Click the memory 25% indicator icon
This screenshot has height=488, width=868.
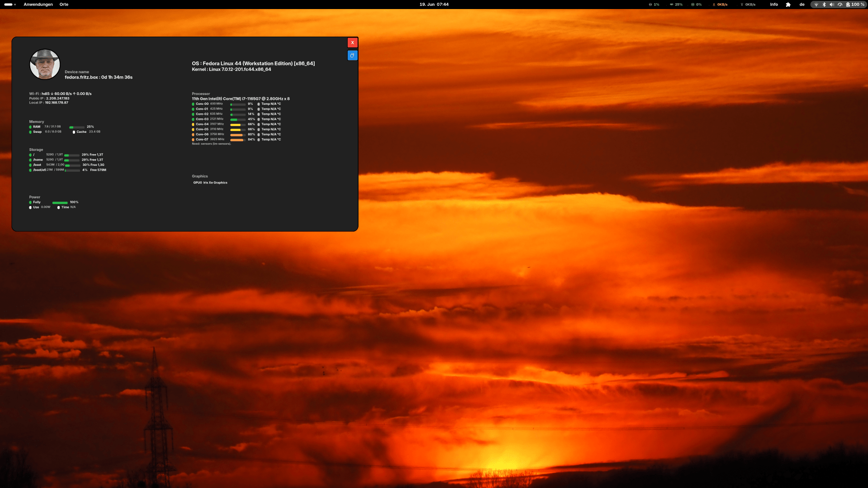click(x=671, y=5)
